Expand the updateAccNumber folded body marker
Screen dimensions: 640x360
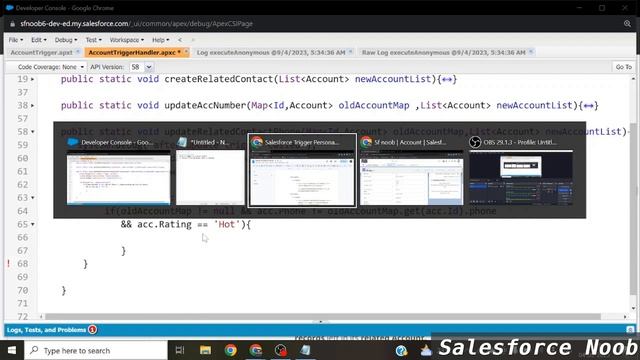pyautogui.click(x=589, y=106)
